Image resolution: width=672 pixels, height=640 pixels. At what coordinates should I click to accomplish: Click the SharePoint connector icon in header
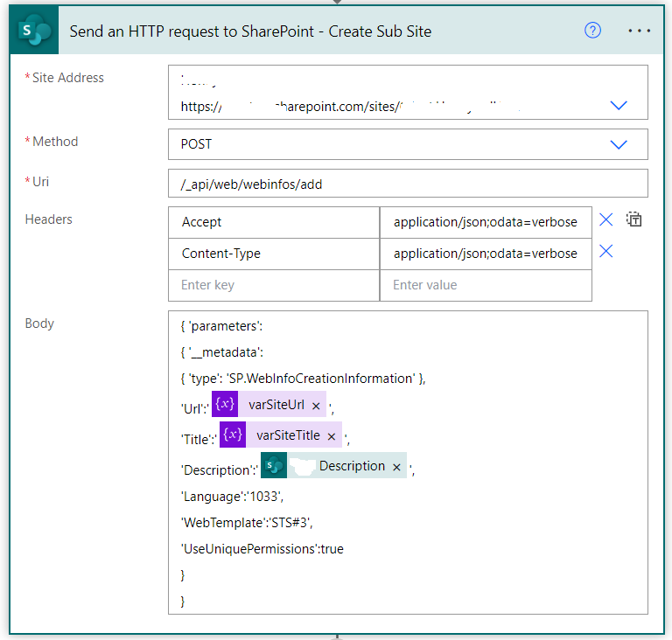pyautogui.click(x=34, y=30)
